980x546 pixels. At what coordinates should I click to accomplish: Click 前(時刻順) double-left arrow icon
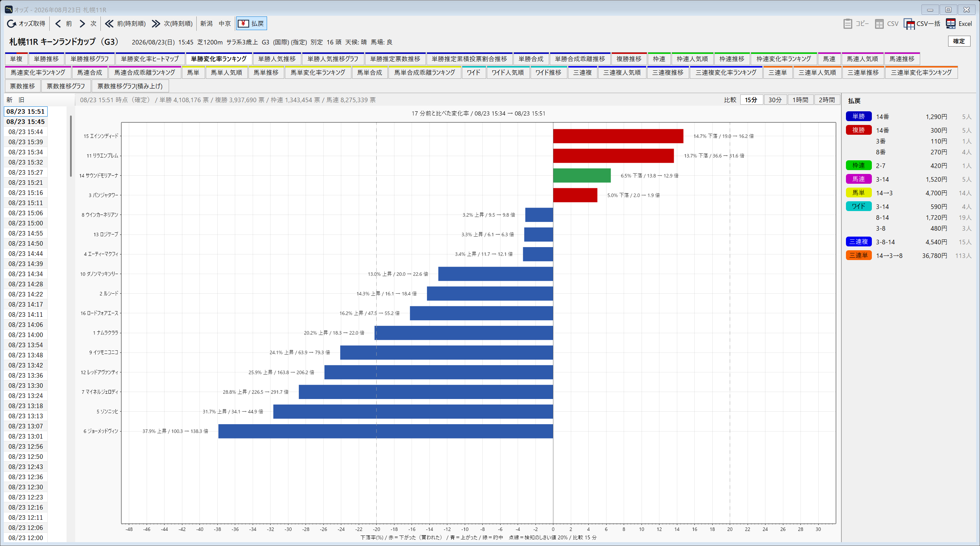[109, 23]
